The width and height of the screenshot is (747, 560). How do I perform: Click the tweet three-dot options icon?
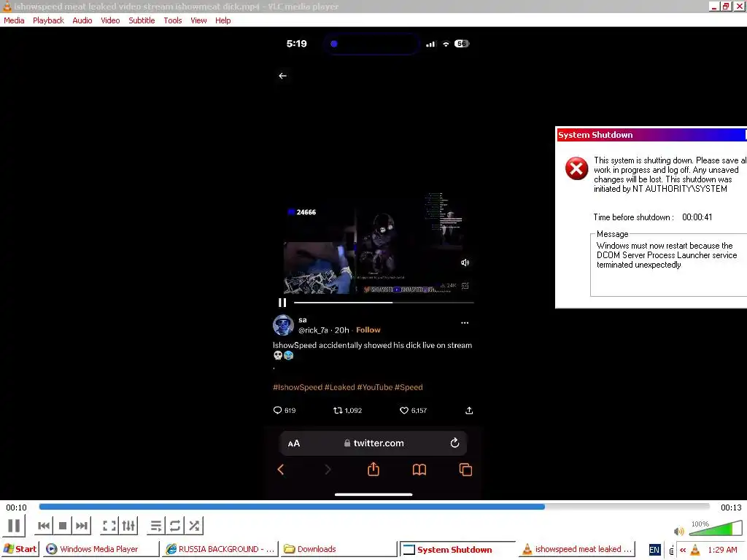click(465, 323)
